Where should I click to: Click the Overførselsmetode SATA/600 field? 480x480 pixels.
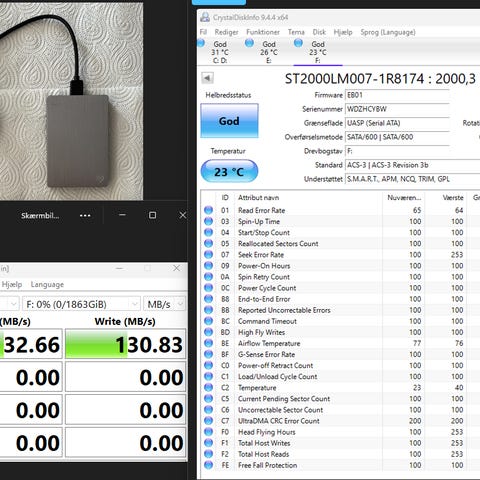397,137
